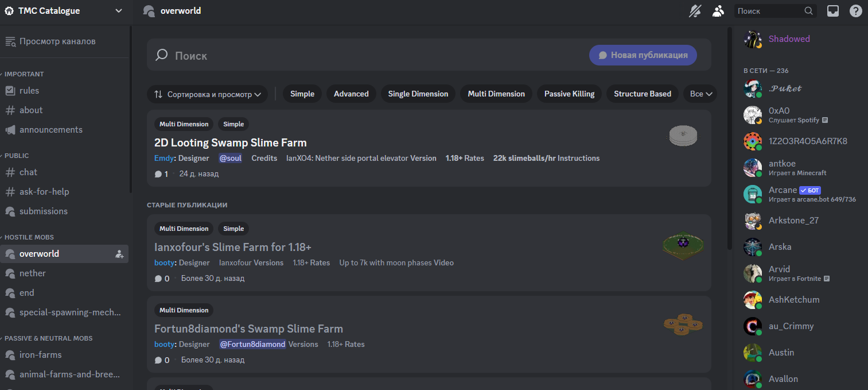Filter by the Simple tag
Screen dimensions: 868x390
click(302, 94)
